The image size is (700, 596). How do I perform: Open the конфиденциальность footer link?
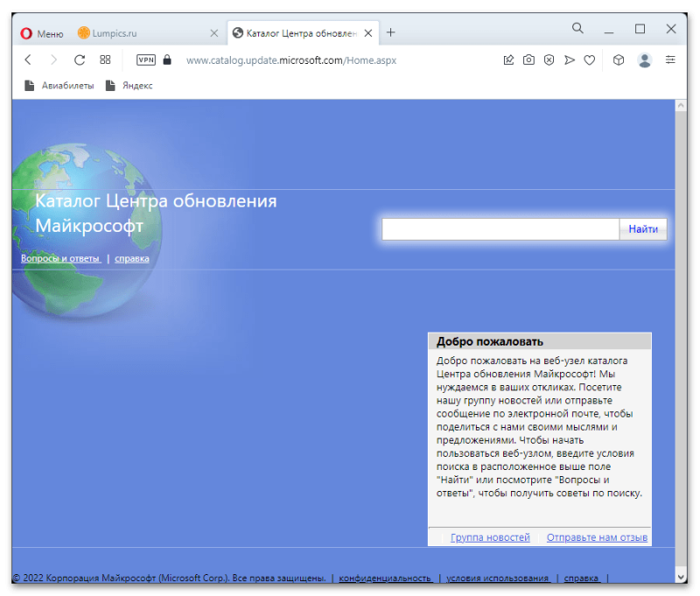[x=385, y=578]
